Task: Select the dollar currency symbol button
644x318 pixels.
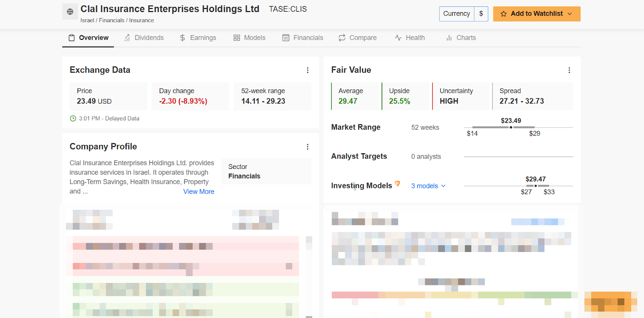Action: click(x=481, y=14)
